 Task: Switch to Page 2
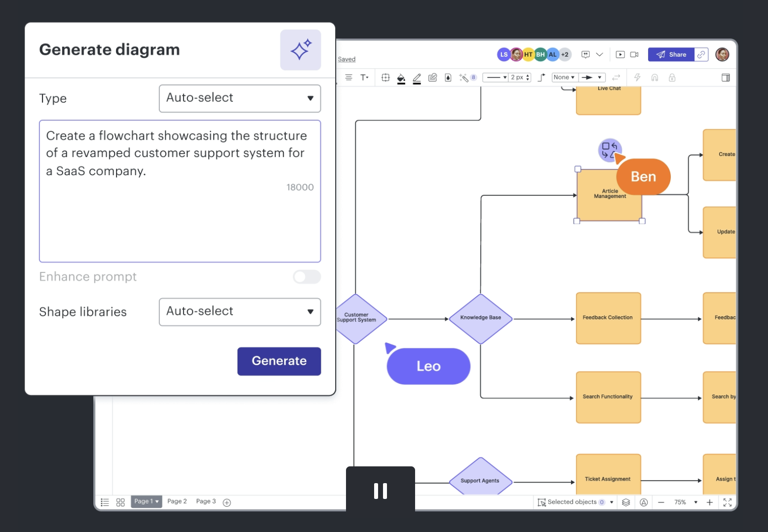[177, 501]
